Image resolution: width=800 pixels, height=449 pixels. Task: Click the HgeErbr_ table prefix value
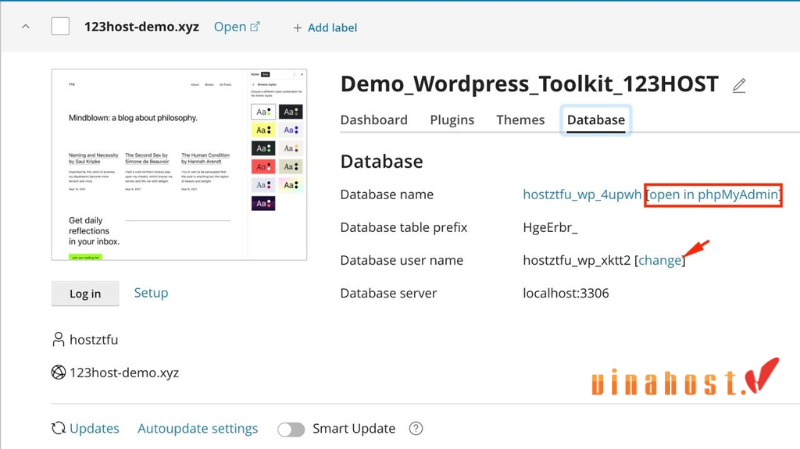pyautogui.click(x=550, y=228)
